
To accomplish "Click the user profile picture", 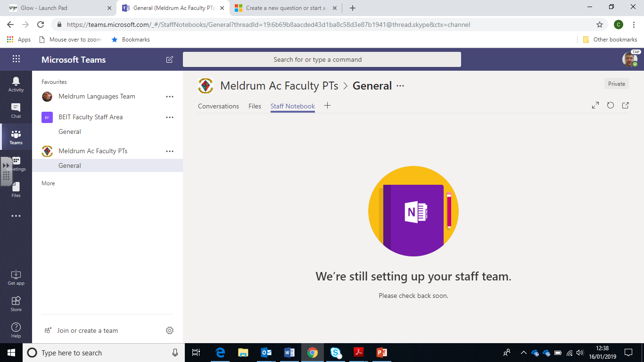I will pyautogui.click(x=629, y=59).
